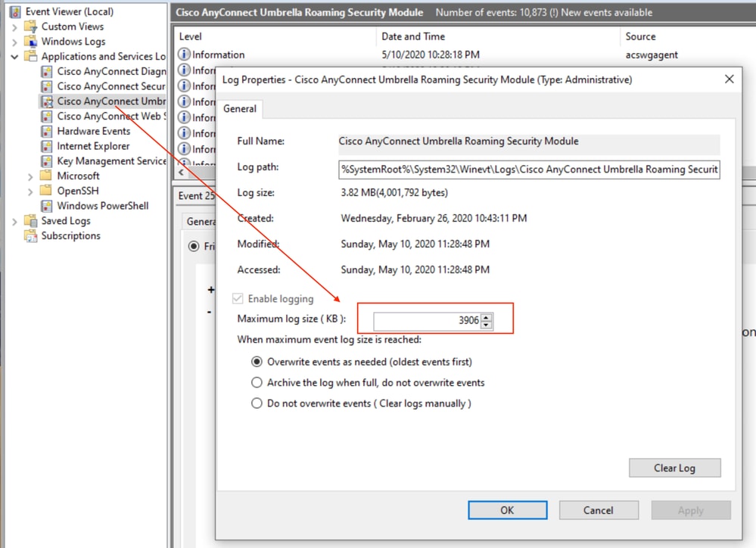756x548 pixels.
Task: Click the Subscriptions icon in tree
Action: coord(30,235)
